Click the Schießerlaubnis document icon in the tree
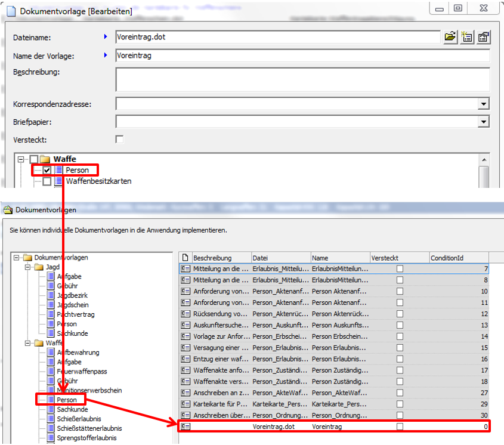This screenshot has width=504, height=445. tap(51, 419)
